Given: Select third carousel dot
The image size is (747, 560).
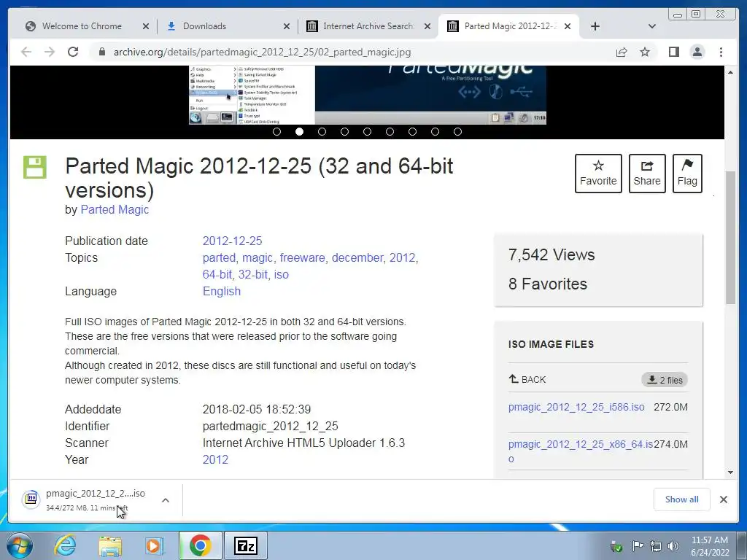Looking at the screenshot, I should coord(322,132).
